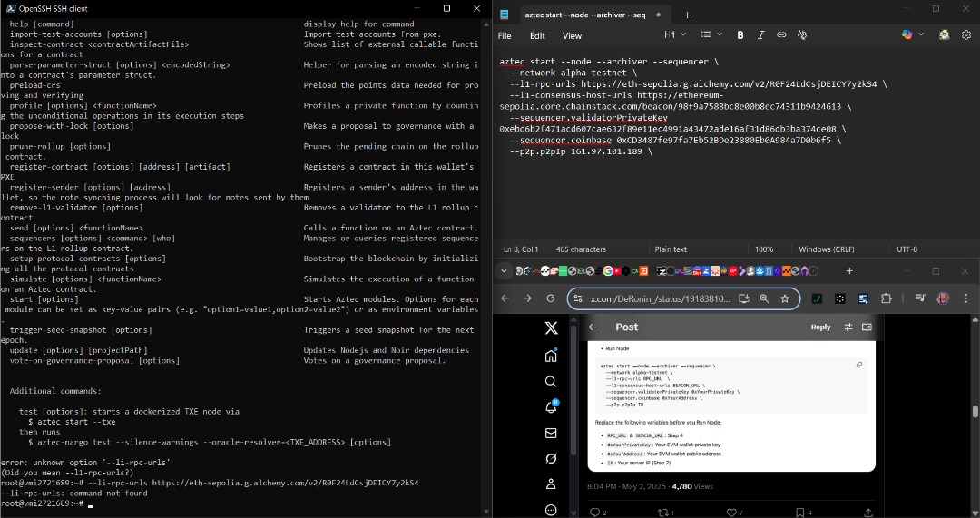The width and height of the screenshot is (980, 518).
Task: Click the SSH terminal scrollbar down arrow
Action: click(487, 512)
